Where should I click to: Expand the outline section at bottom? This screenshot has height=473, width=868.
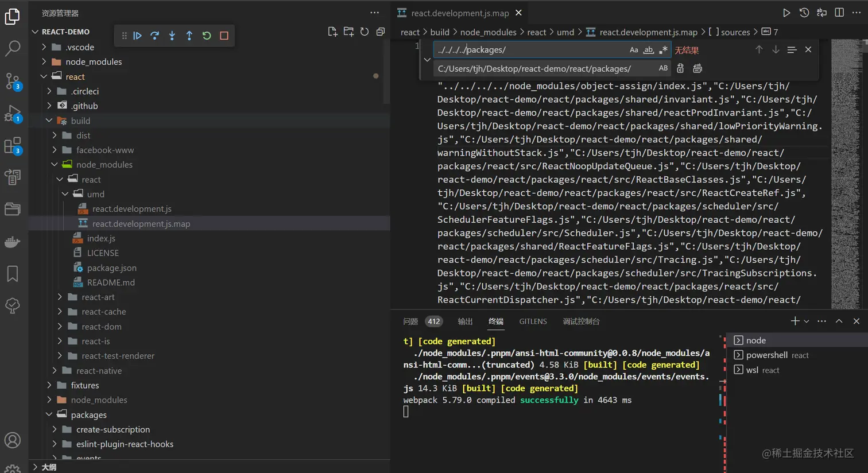(x=210, y=467)
